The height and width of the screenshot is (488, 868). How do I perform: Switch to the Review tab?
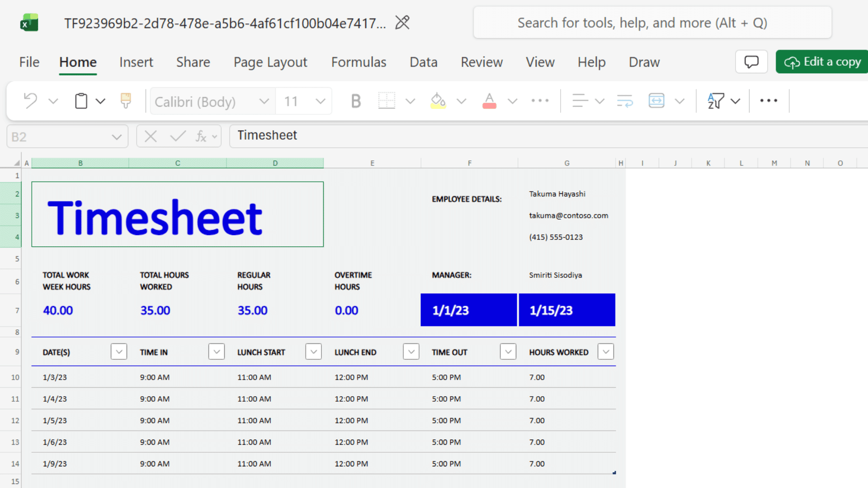481,62
